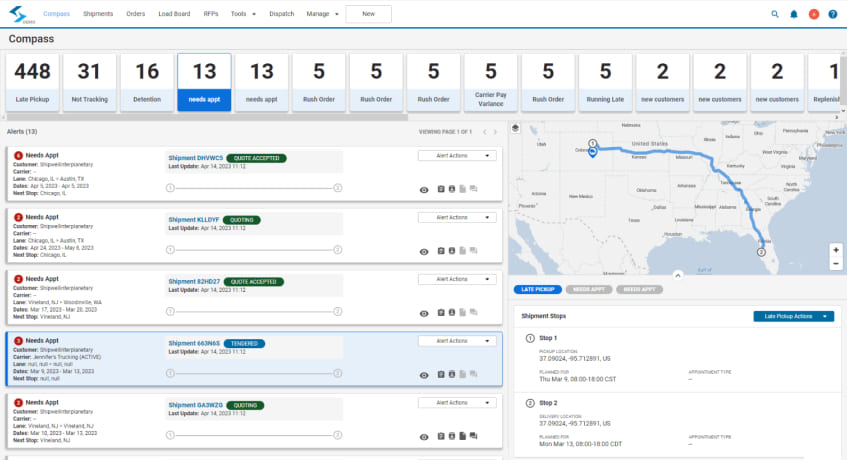The width and height of the screenshot is (847, 460).
Task: Open the Load Board menu item
Action: [x=174, y=14]
